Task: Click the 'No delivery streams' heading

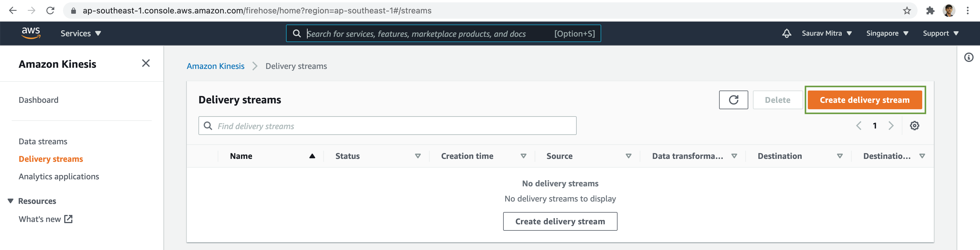Action: (560, 183)
